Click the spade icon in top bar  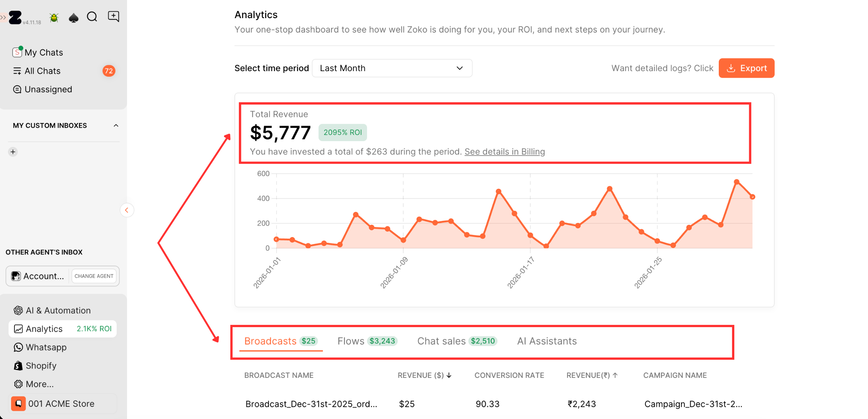[x=74, y=17]
